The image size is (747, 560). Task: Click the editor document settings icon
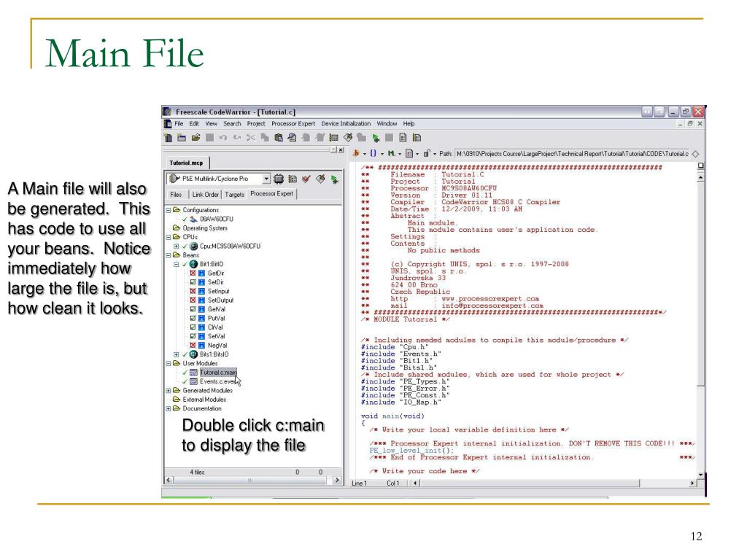pos(409,153)
